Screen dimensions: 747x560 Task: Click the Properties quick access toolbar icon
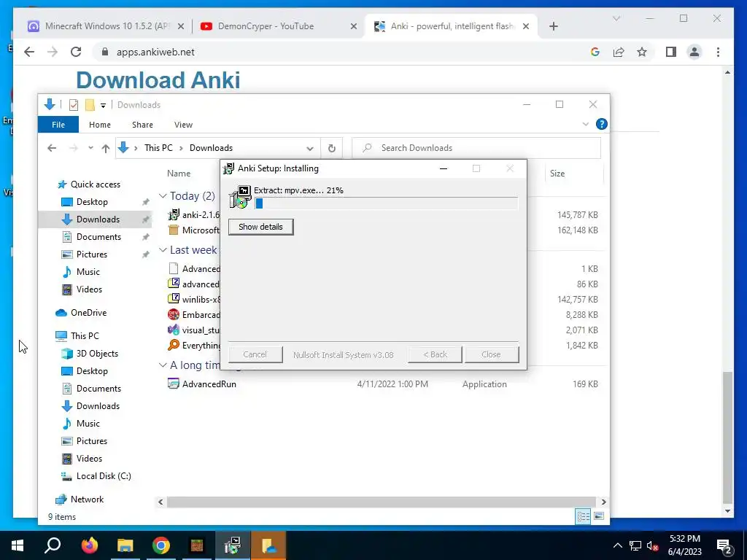[74, 105]
